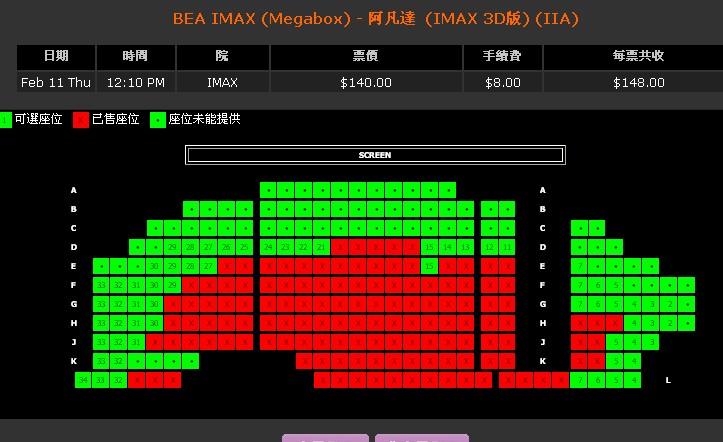The image size is (723, 442).
Task: Click the BEA IMAX (Megabox) title heading
Action: tap(375, 19)
